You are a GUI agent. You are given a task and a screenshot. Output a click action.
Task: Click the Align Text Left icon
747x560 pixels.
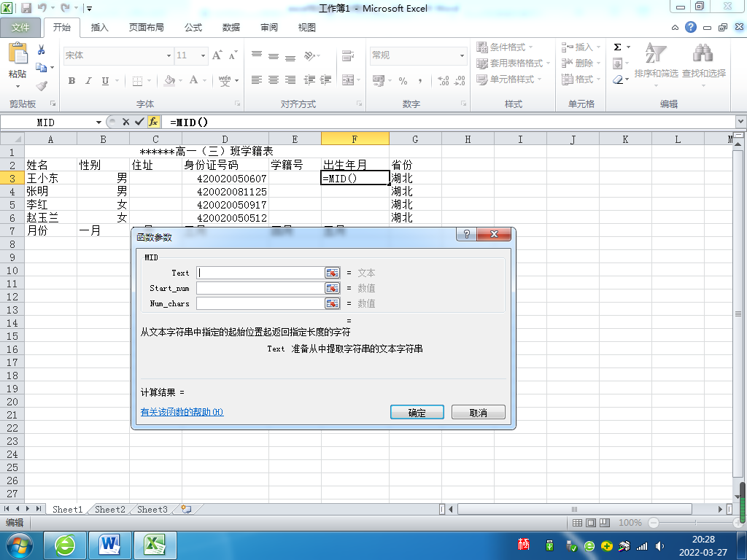[256, 80]
